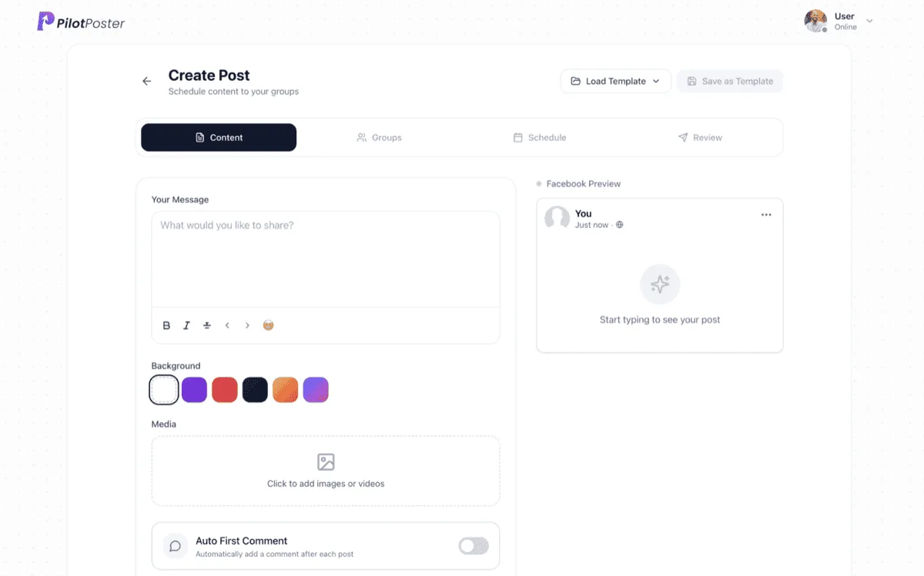Click the "You" name in preview
The image size is (924, 576).
[x=584, y=213]
